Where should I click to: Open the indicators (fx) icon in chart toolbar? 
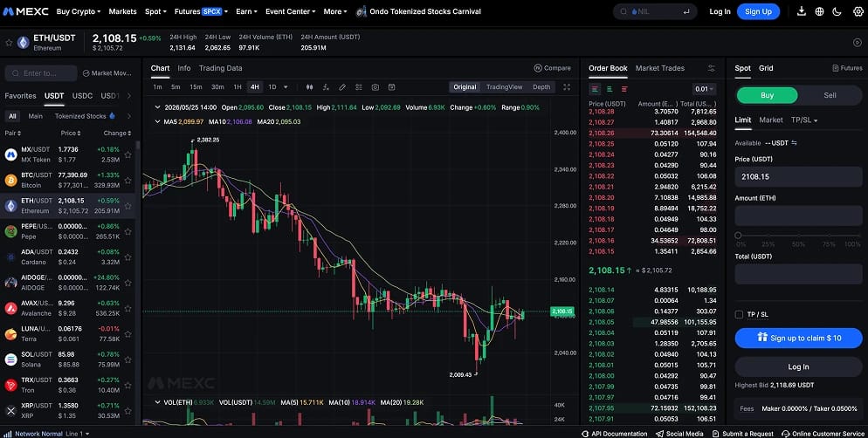[x=326, y=87]
